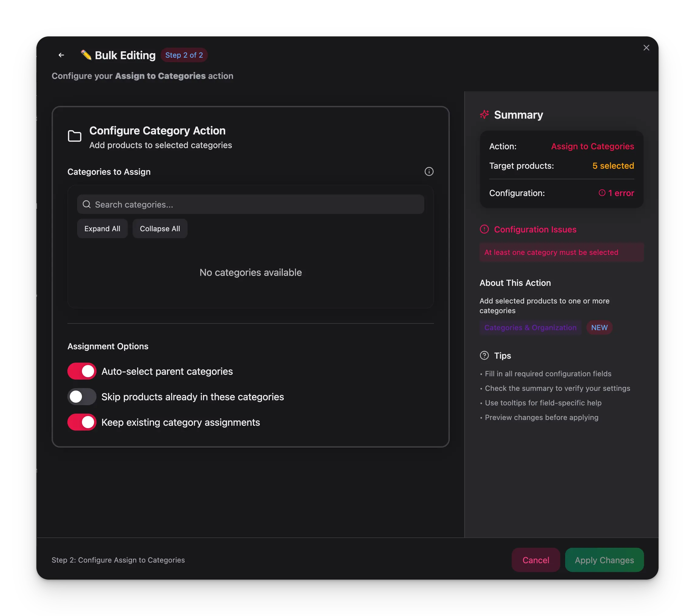Turn off Keep existing category assignments
This screenshot has width=695, height=616.
(82, 422)
